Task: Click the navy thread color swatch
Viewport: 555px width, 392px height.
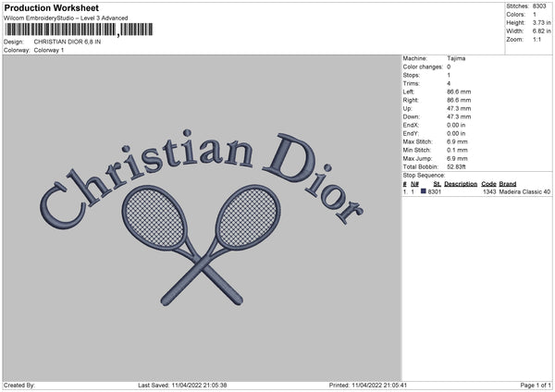Action: [424, 191]
